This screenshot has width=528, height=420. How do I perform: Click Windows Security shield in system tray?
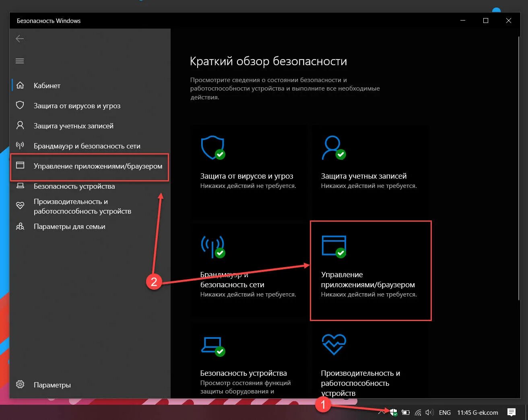point(393,412)
